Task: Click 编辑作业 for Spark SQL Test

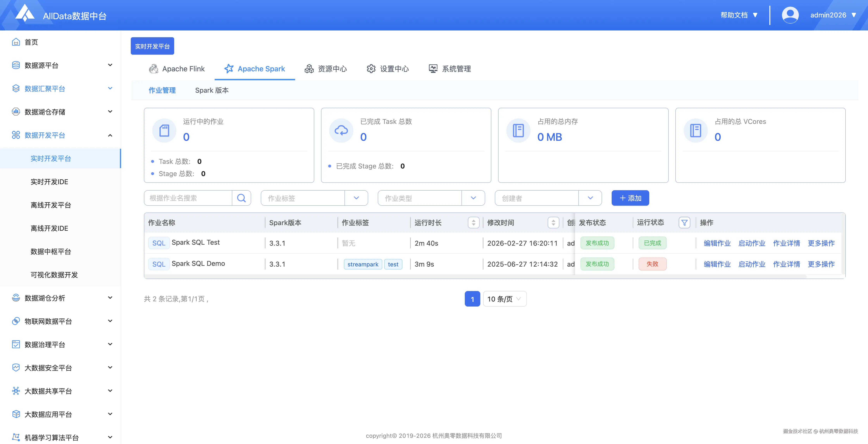Action: [x=717, y=243]
